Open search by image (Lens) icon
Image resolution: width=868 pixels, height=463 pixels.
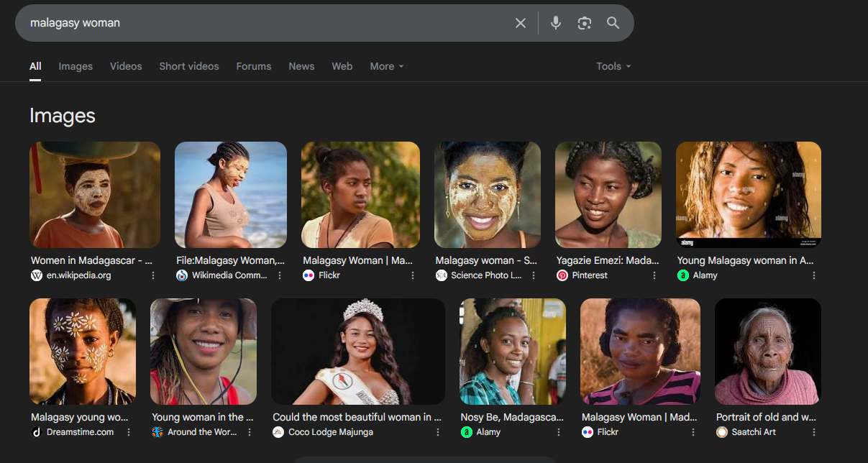(585, 23)
